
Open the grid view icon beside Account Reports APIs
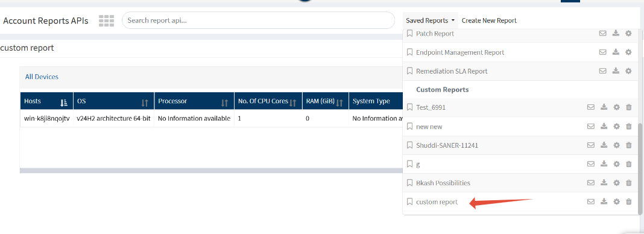[x=106, y=21]
